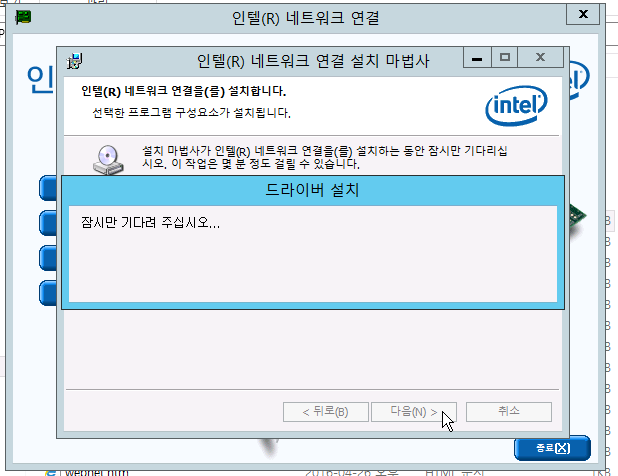The height and width of the screenshot is (476, 618).
Task: Minimize the setup wizard window
Action: pos(477,58)
